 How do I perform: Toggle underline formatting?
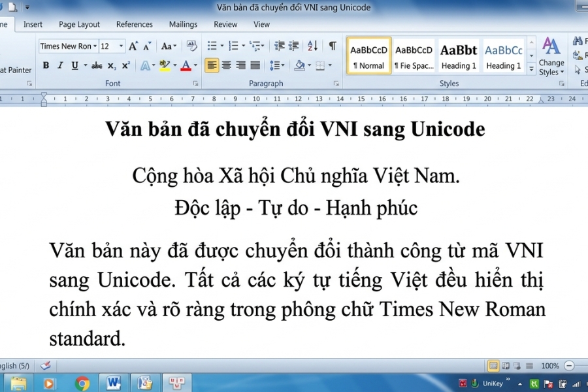(74, 65)
